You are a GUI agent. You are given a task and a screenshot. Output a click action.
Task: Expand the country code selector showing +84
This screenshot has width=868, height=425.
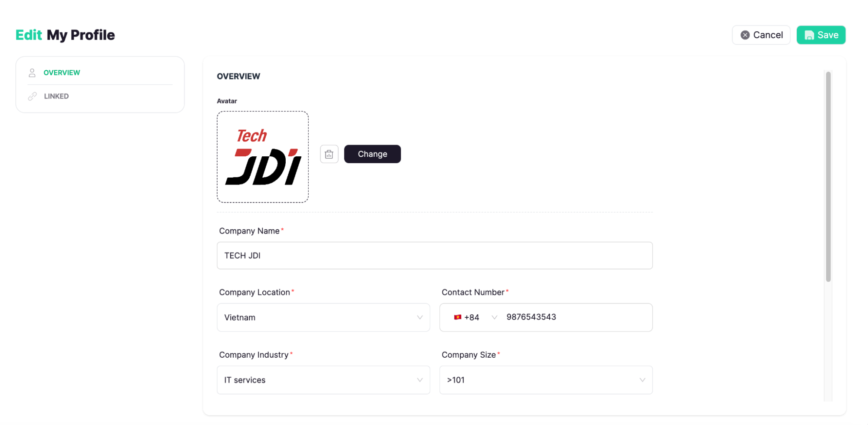point(494,317)
